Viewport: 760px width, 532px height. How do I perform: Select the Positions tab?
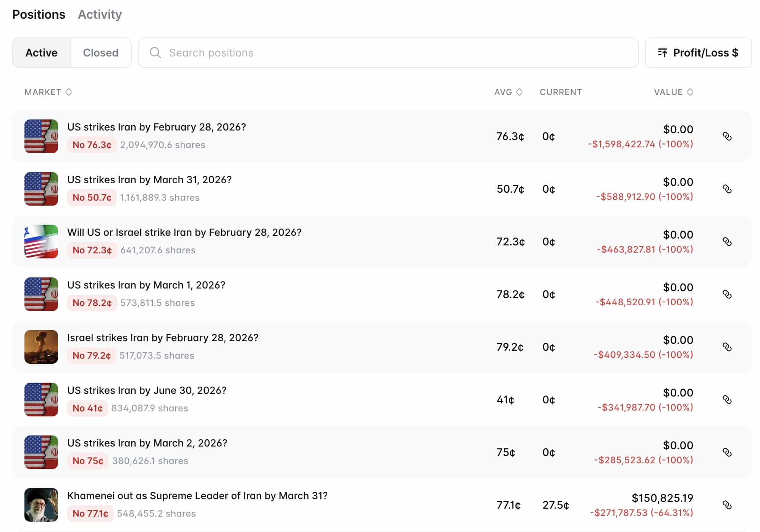39,15
